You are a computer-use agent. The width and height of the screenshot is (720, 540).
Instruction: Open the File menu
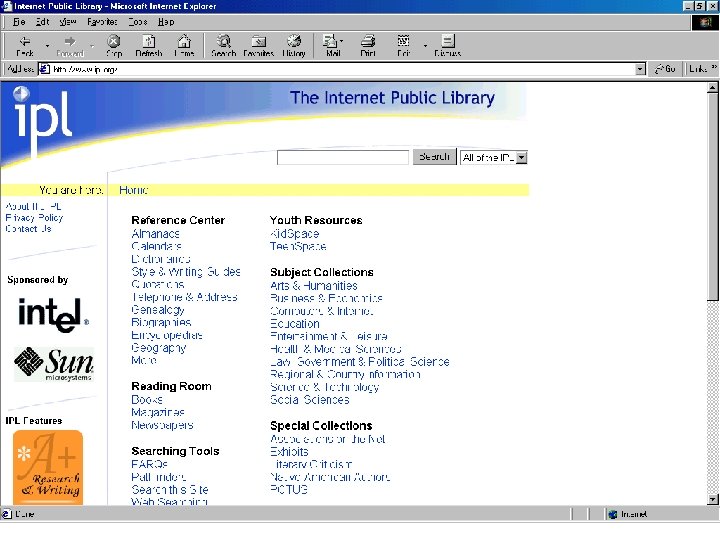point(19,22)
